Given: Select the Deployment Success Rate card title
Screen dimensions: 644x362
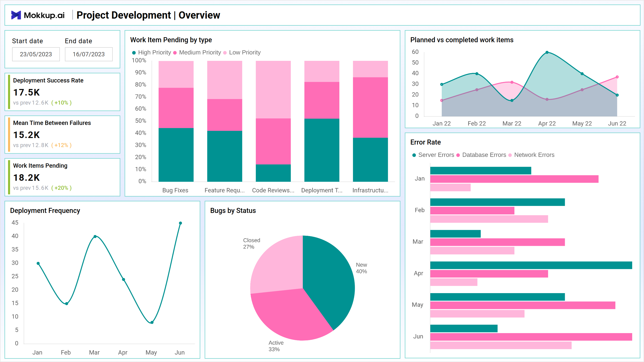Looking at the screenshot, I should coord(48,80).
